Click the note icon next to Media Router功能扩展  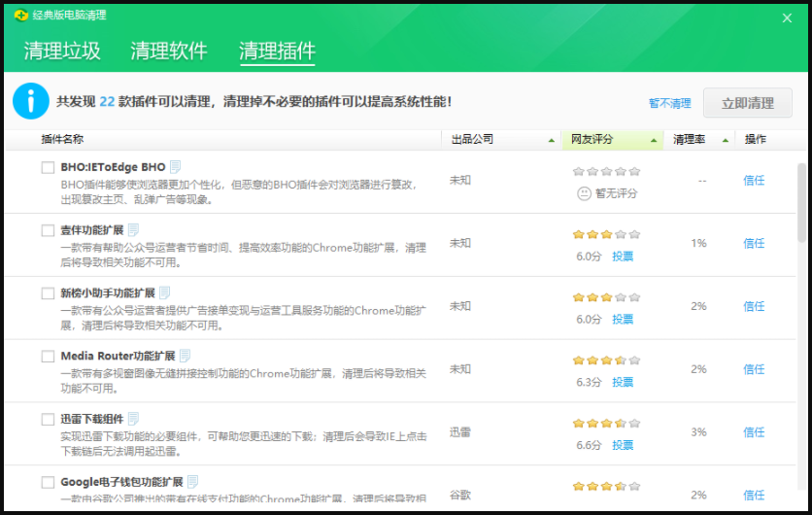[x=186, y=356]
